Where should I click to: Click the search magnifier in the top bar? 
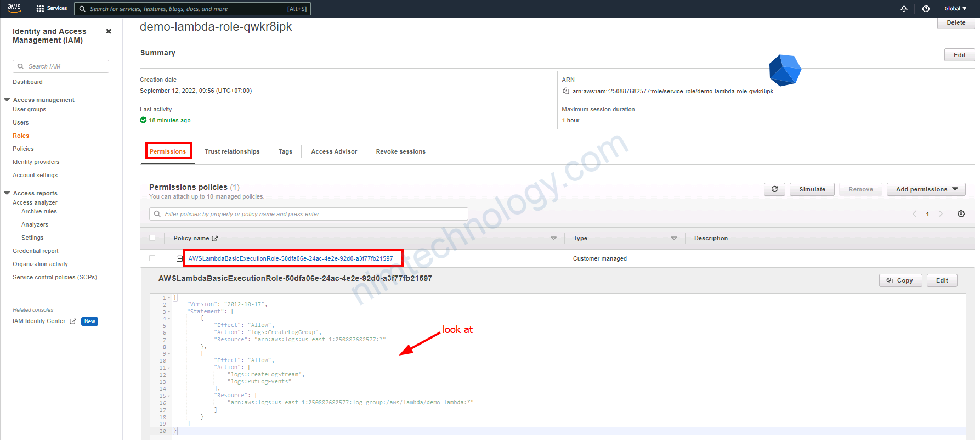82,9
